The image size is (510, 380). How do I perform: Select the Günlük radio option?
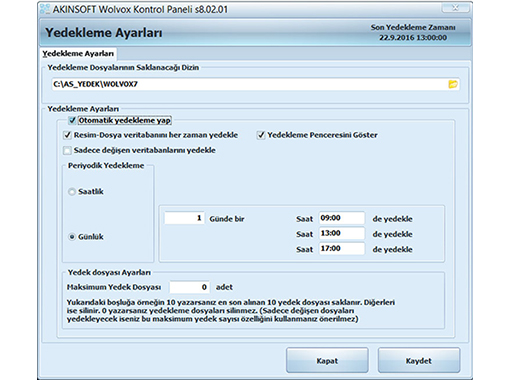coord(72,237)
